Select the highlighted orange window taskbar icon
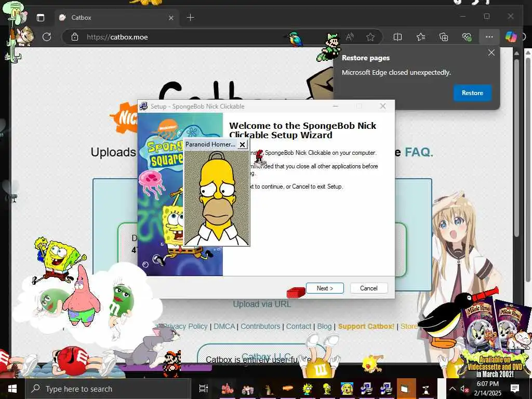This screenshot has width=532, height=399. pyautogui.click(x=406, y=389)
